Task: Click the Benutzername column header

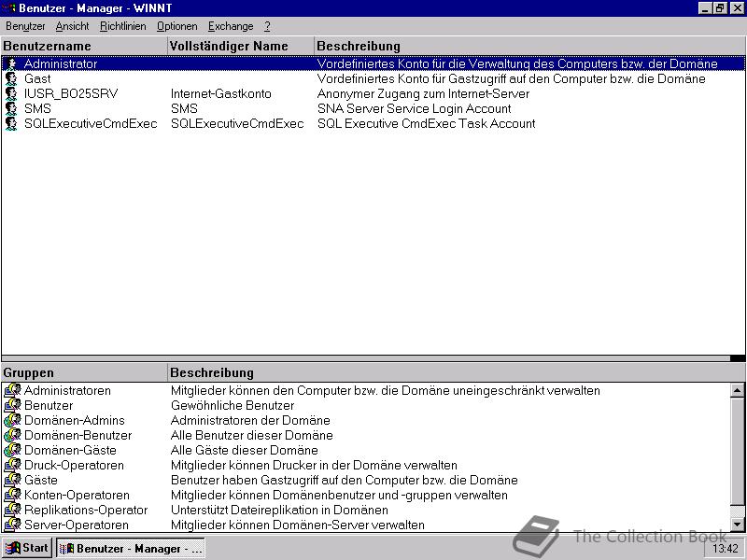Action: point(84,46)
